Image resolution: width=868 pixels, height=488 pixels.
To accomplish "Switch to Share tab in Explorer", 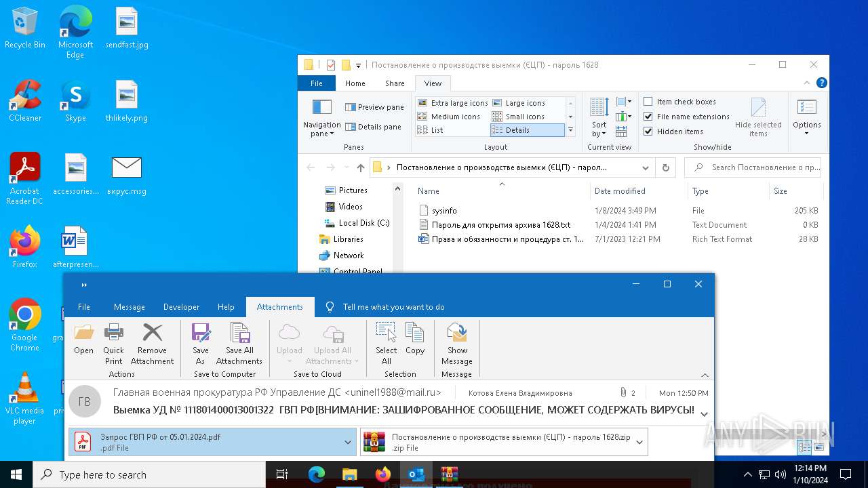I will pos(395,83).
